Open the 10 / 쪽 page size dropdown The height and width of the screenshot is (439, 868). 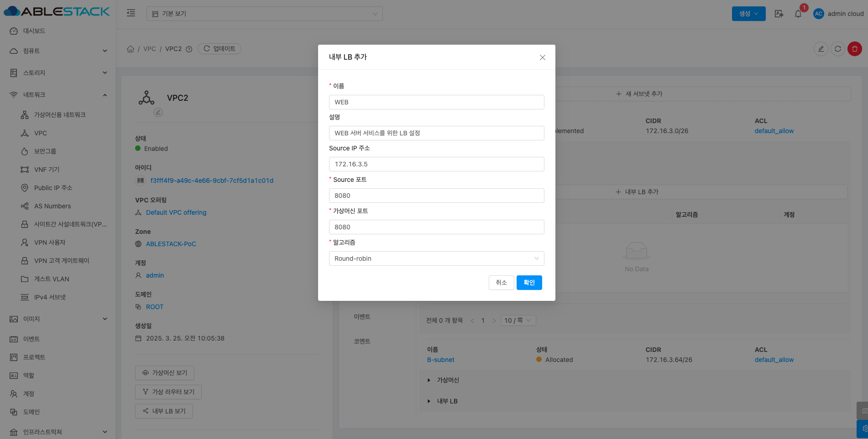click(518, 320)
